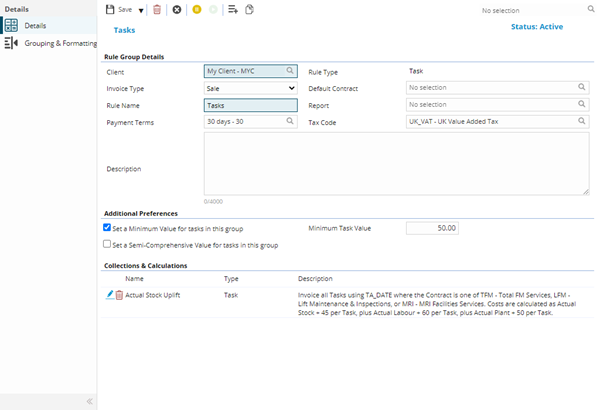Expand the Invoice Type dropdown

[291, 88]
